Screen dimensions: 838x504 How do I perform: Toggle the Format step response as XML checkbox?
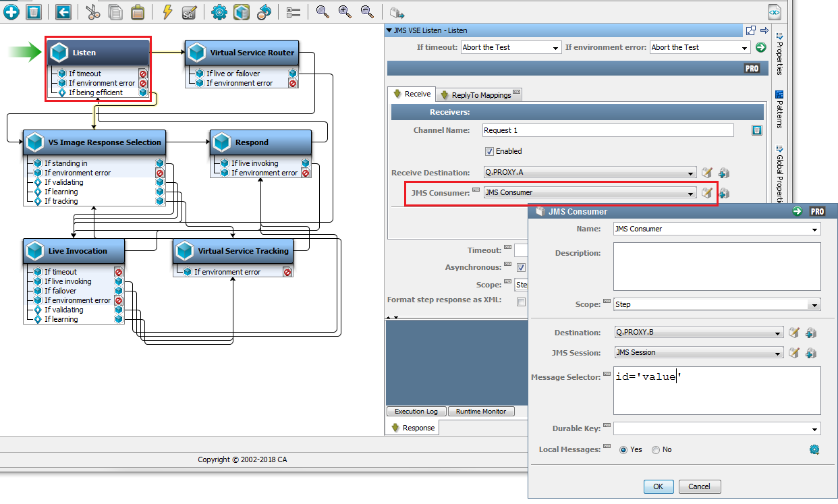(521, 302)
